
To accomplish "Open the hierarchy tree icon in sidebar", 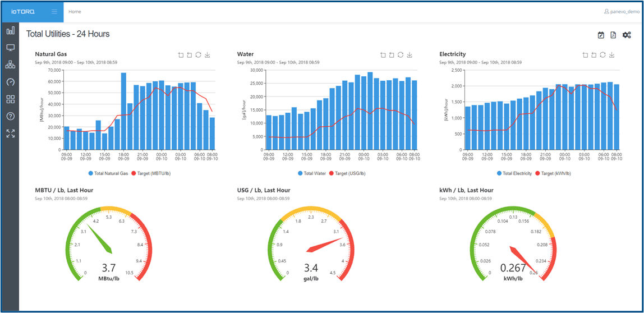I will [x=11, y=65].
